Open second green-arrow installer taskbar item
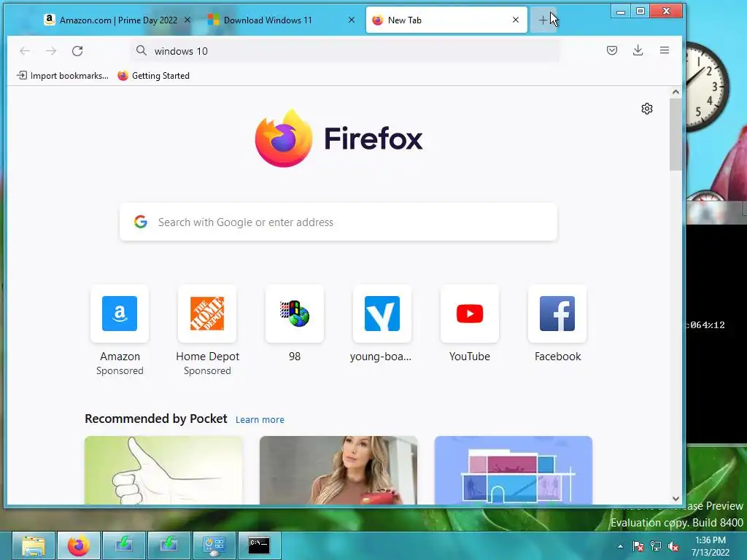 pyautogui.click(x=169, y=545)
